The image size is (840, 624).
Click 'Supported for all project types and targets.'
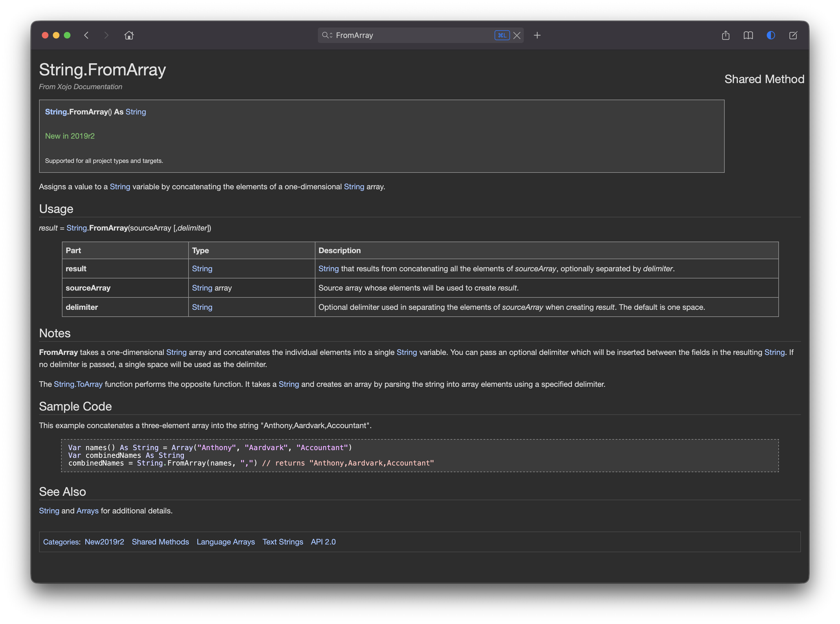click(x=104, y=161)
